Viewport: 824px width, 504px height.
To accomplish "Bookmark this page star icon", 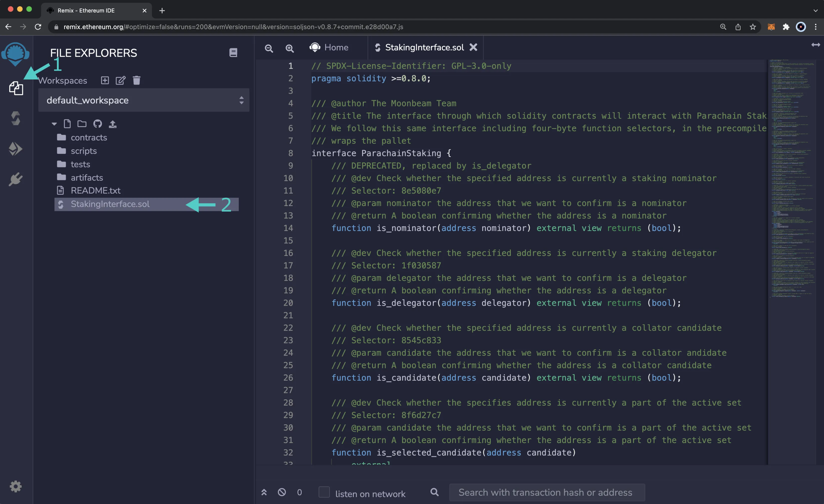I will pos(753,27).
